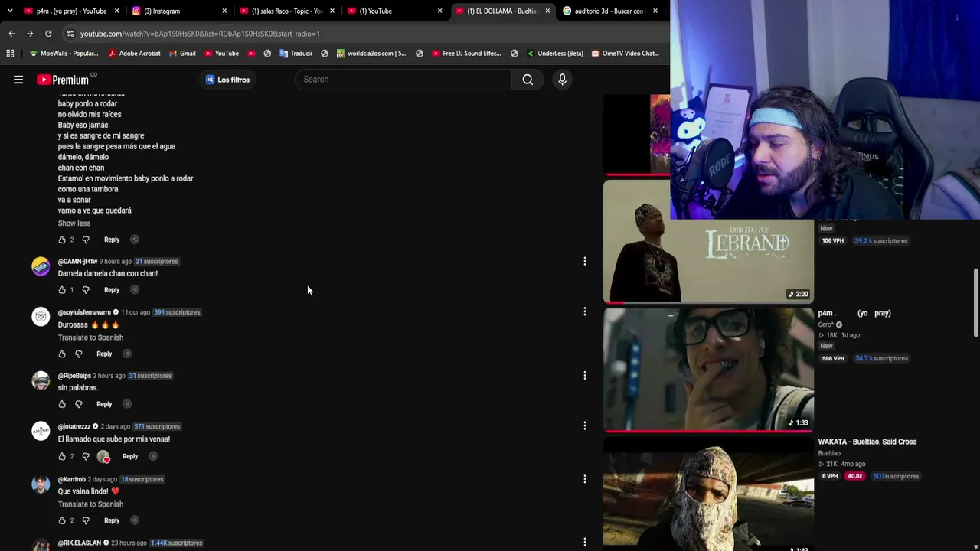
Task: Click the page vertical scrollbar thumb
Action: point(975,302)
